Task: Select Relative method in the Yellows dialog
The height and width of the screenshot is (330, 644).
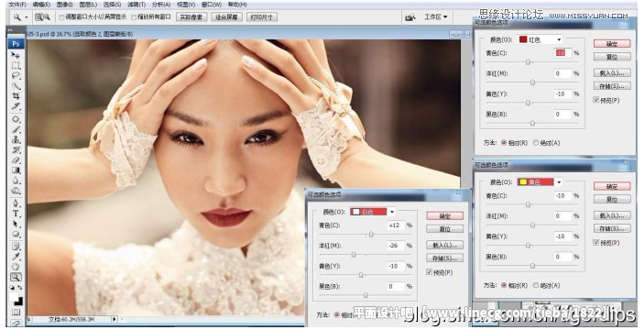Action: point(504,285)
